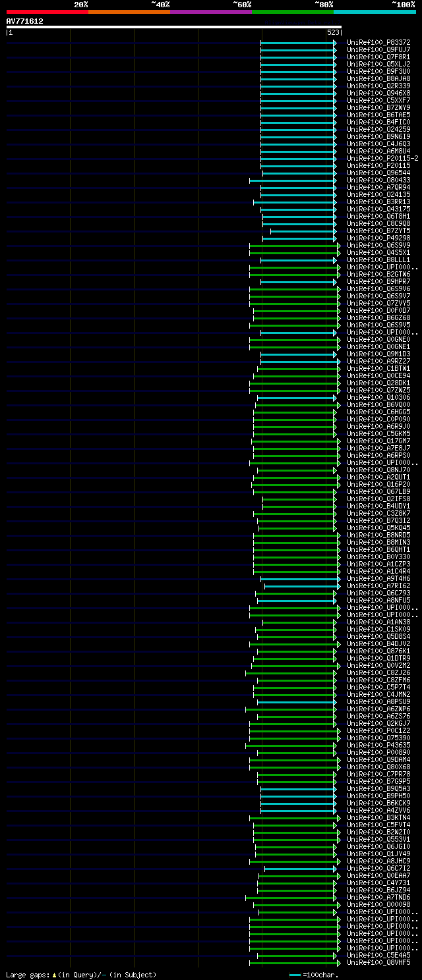Click the cyan alignment bar for UniRef100_P83372

tap(299, 42)
